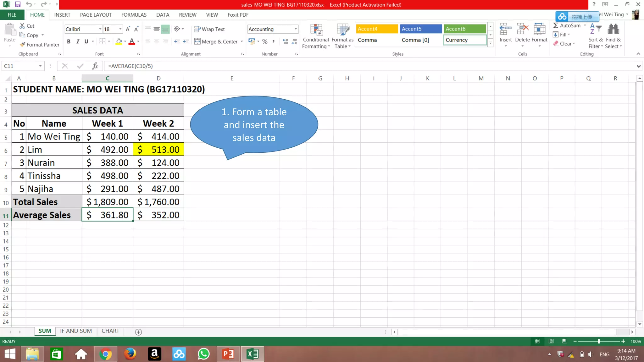
Task: Click the Sort & Filter button
Action: point(596,36)
